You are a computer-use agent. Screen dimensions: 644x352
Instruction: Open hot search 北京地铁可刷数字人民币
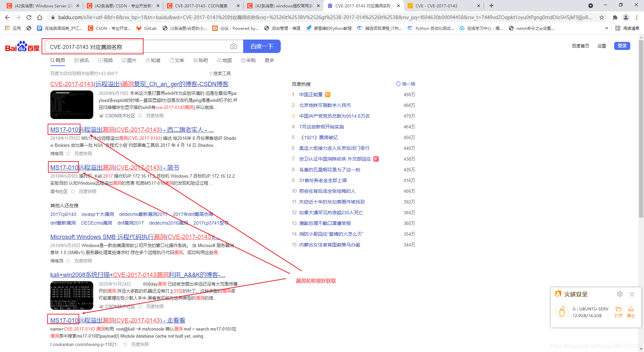click(x=325, y=105)
